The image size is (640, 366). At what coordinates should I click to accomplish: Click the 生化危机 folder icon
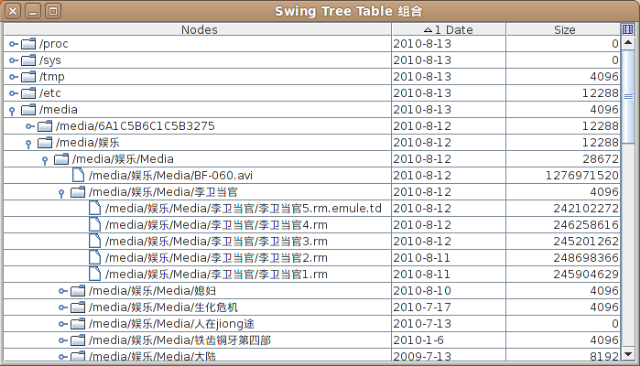[x=78, y=307]
